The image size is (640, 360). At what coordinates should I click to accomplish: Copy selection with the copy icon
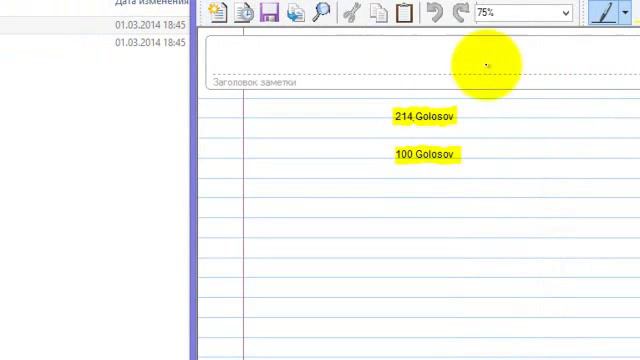coord(378,12)
